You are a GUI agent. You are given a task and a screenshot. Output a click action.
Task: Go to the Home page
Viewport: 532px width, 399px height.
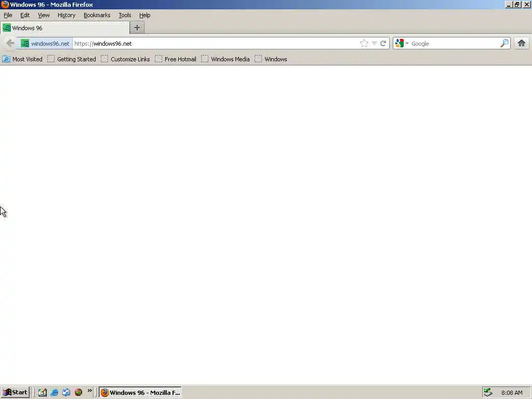click(522, 44)
